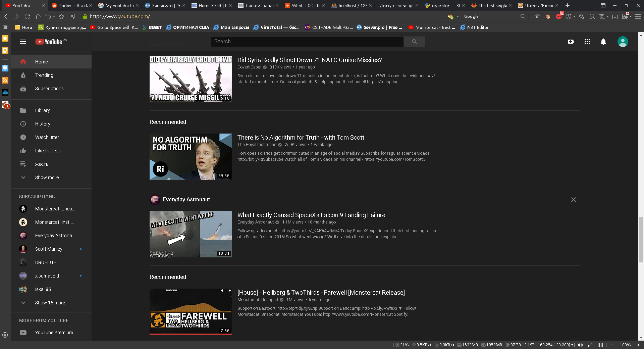Open the NBT Editor bookmark
This screenshot has height=349, width=644.
click(474, 28)
